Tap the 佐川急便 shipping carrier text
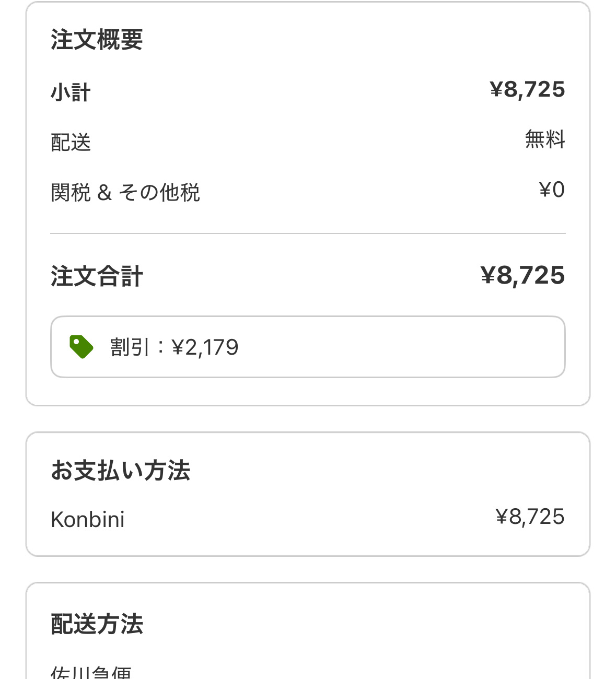Viewport: 616px width, 679px height. 91,672
